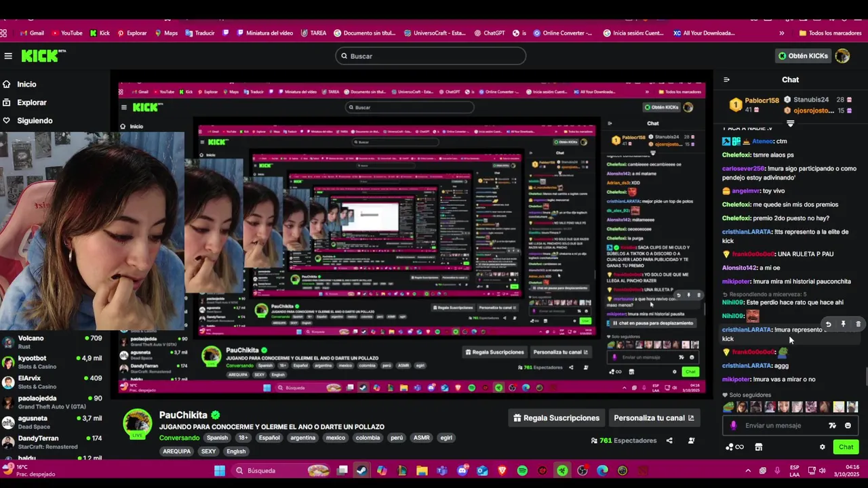868x488 pixels.
Task: Click the user icon beside share button
Action: pyautogui.click(x=691, y=441)
